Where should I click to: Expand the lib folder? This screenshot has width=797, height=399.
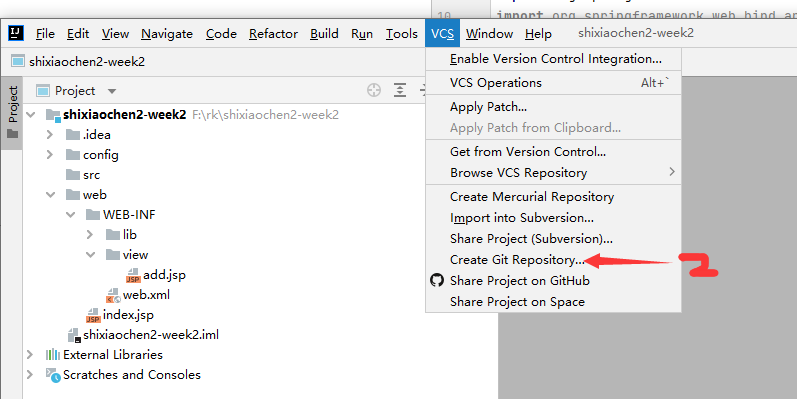coord(90,234)
